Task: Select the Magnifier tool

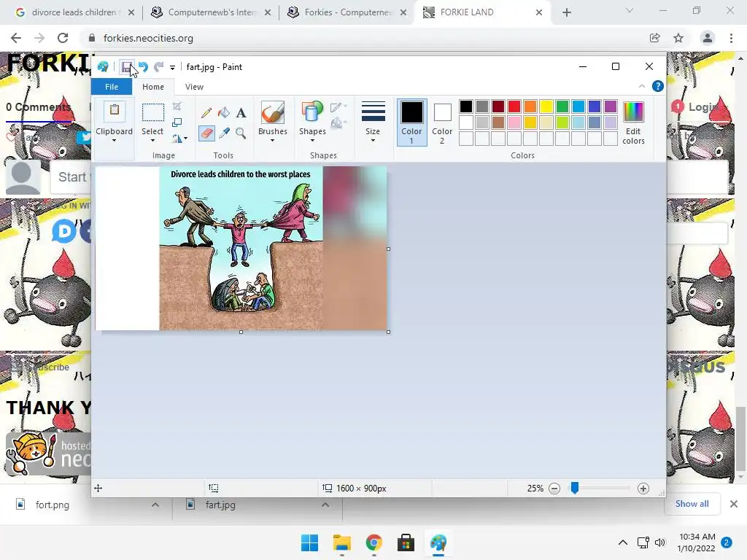Action: [241, 133]
